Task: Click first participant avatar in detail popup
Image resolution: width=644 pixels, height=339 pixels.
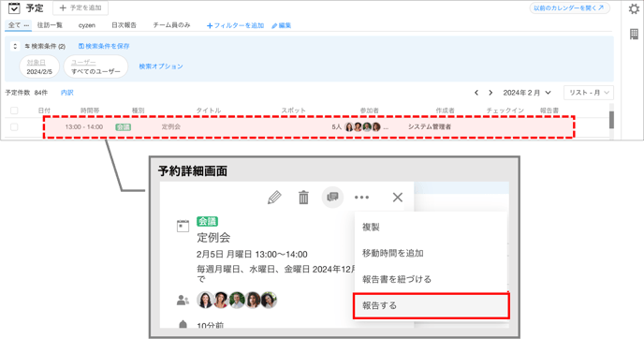Action: [x=205, y=300]
